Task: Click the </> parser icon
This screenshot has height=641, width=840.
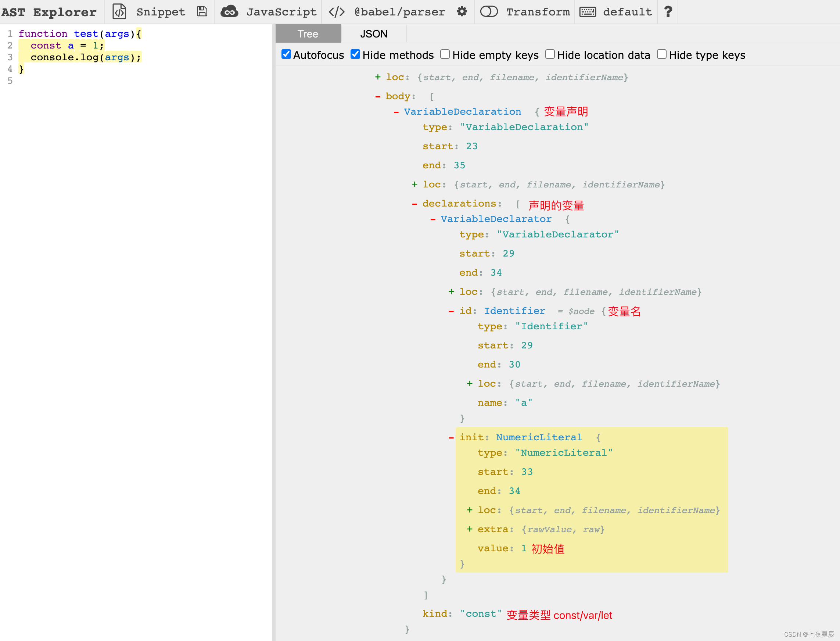Action: click(336, 11)
